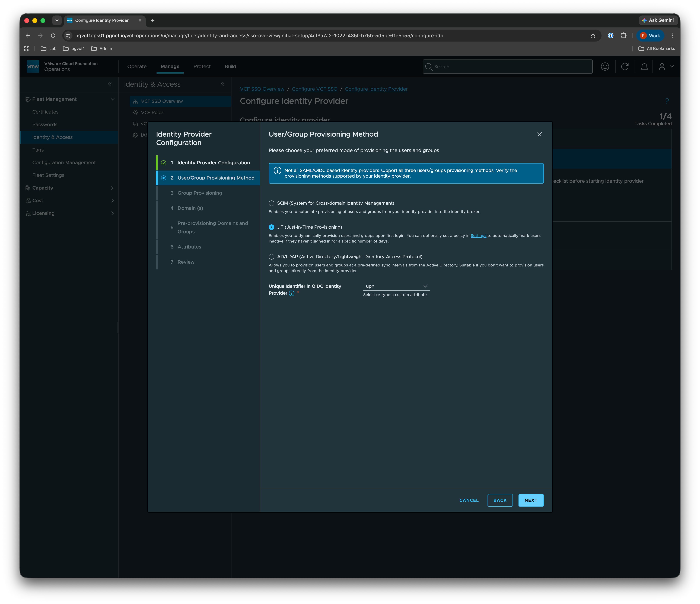This screenshot has width=700, height=604.
Task: Open Tags in the sidebar
Action: pyautogui.click(x=38, y=150)
